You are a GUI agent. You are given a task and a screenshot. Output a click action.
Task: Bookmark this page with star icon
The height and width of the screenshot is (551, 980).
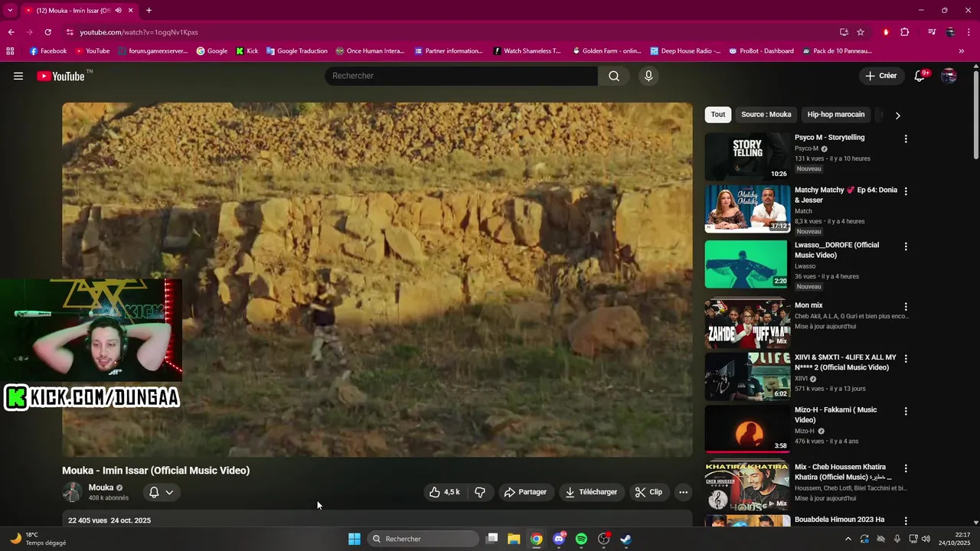coord(861,32)
